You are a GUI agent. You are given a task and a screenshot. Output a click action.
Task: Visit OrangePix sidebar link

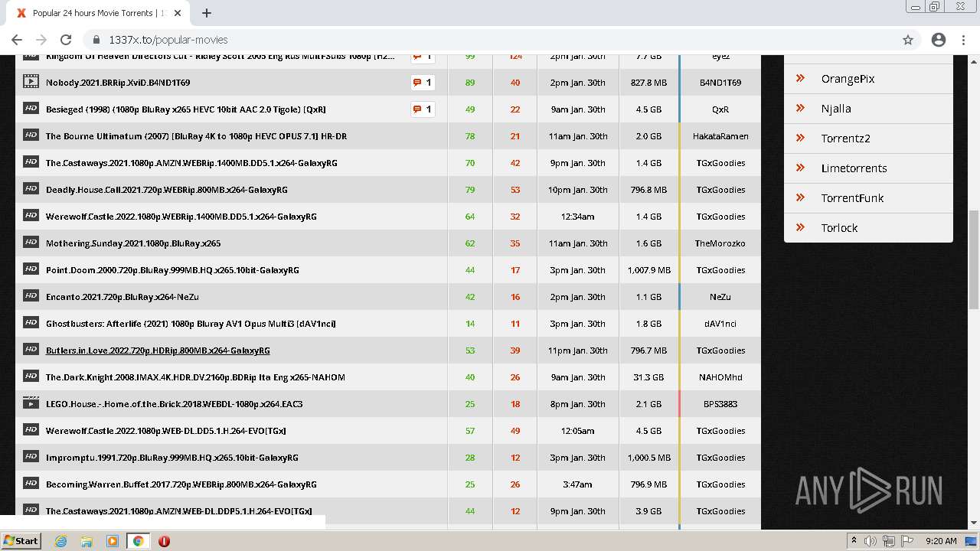tap(848, 79)
